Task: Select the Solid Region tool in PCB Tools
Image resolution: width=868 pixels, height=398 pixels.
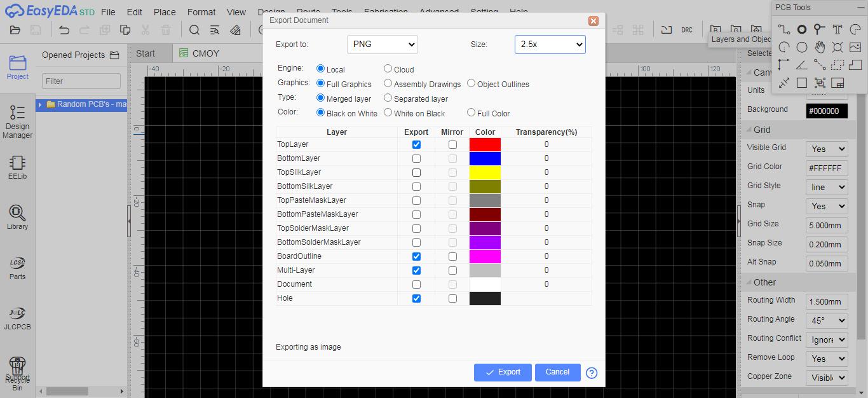Action: pyautogui.click(x=855, y=65)
